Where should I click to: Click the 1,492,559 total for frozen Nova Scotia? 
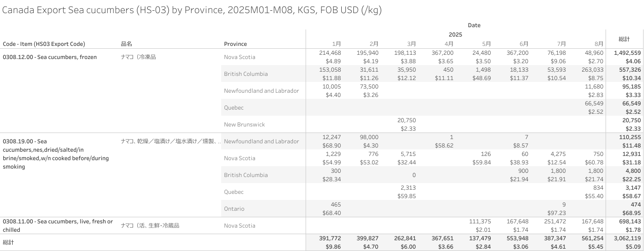[624, 53]
